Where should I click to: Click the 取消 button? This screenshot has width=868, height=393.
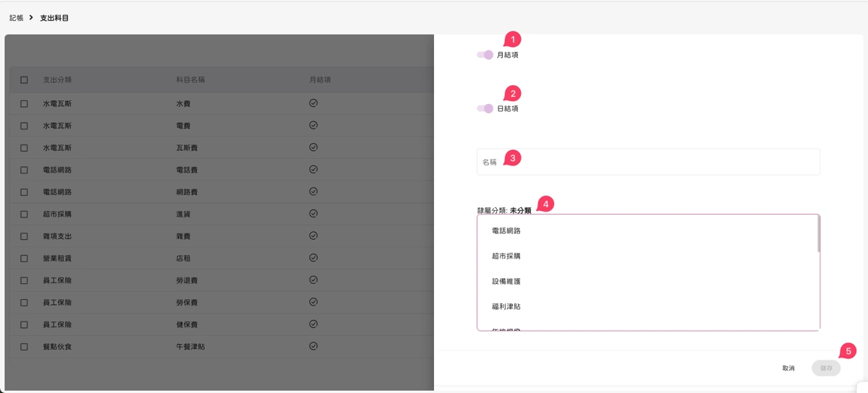788,368
